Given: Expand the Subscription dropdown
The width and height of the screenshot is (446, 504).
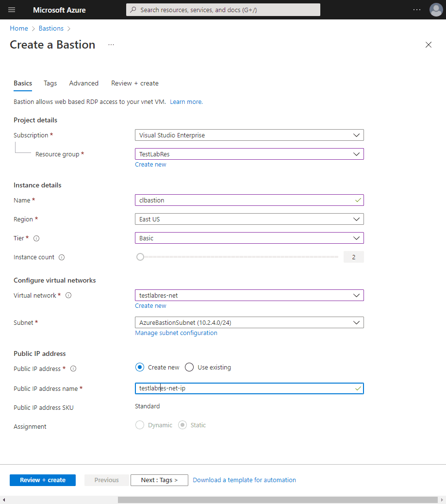Looking at the screenshot, I should [x=249, y=135].
